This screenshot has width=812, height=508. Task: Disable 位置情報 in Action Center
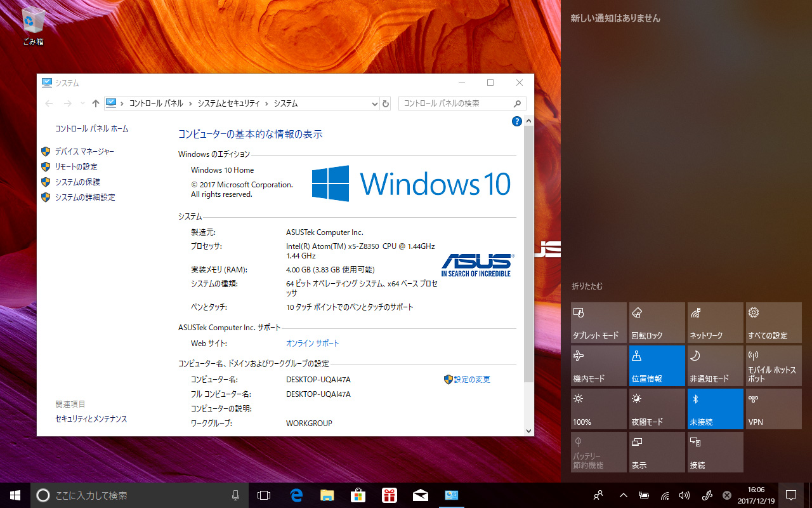pos(657,365)
